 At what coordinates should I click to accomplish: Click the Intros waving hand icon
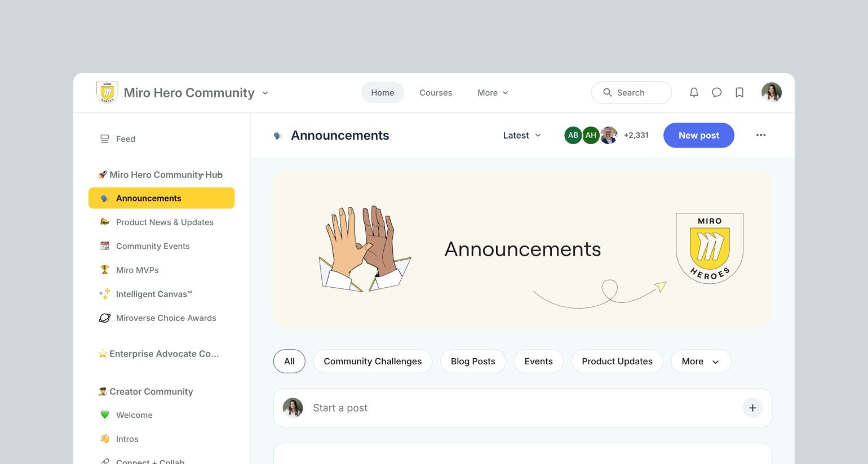[x=104, y=439]
